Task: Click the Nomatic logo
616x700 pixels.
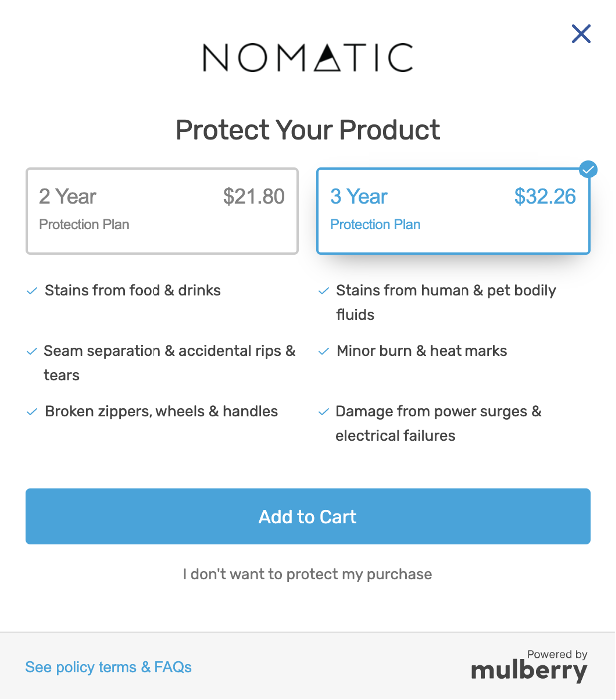Action: click(308, 57)
